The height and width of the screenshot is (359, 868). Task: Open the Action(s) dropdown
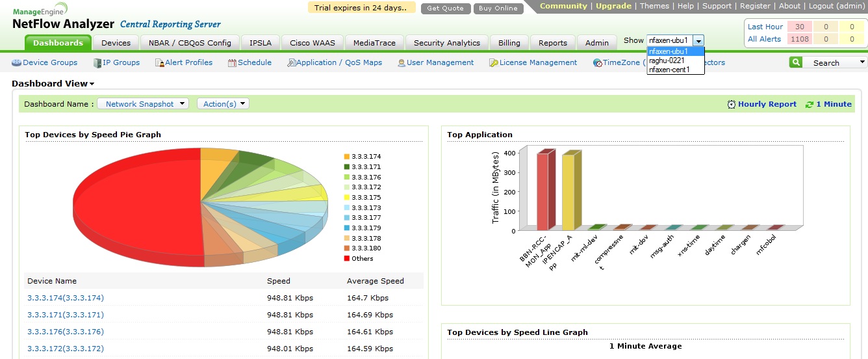click(x=223, y=104)
